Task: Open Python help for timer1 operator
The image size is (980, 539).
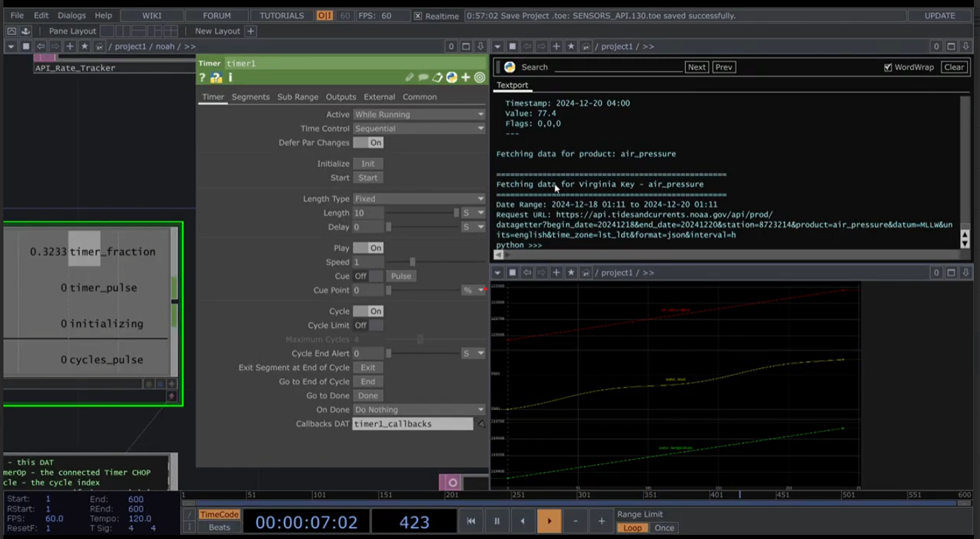Action: pyautogui.click(x=216, y=77)
